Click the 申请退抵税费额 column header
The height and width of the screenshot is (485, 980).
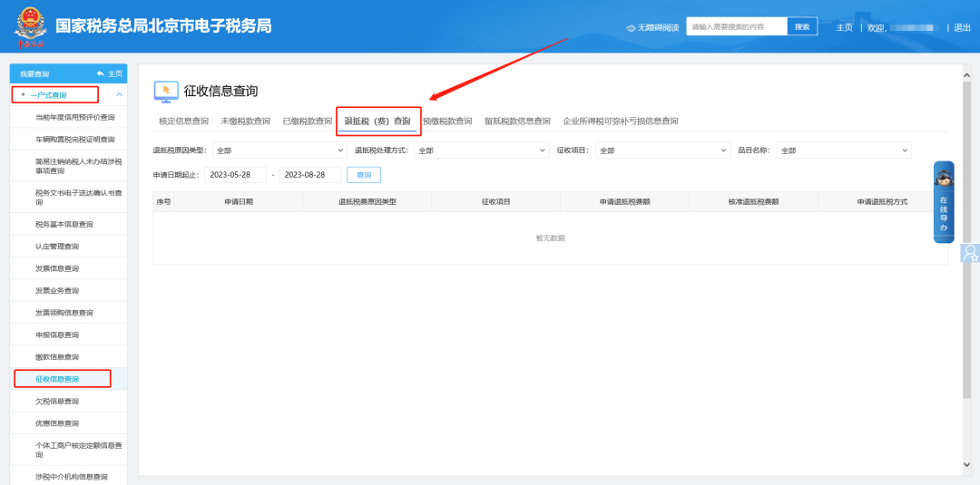(625, 201)
